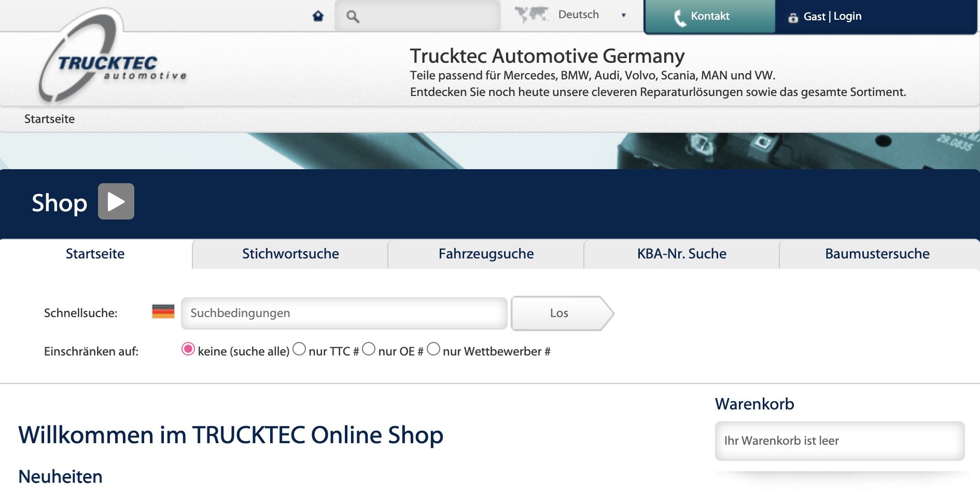Click the German flag icon
Viewport: 980px width, 493px height.
(x=163, y=311)
